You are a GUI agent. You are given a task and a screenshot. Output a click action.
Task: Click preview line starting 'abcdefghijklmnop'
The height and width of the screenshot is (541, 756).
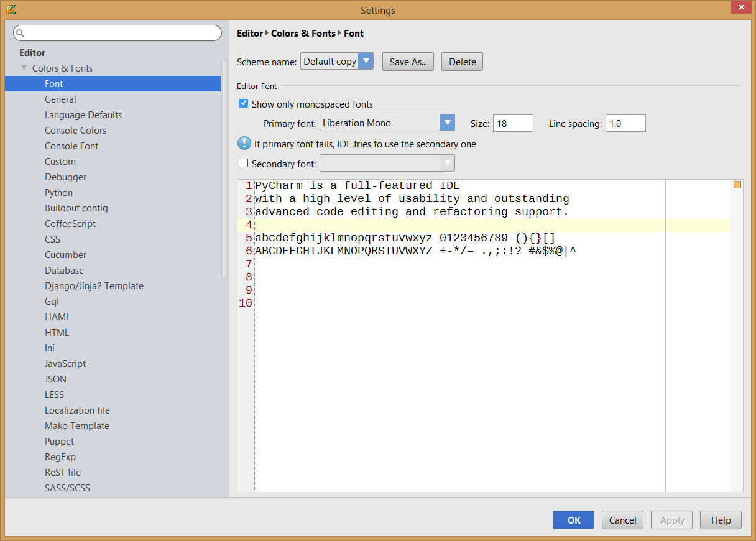405,238
